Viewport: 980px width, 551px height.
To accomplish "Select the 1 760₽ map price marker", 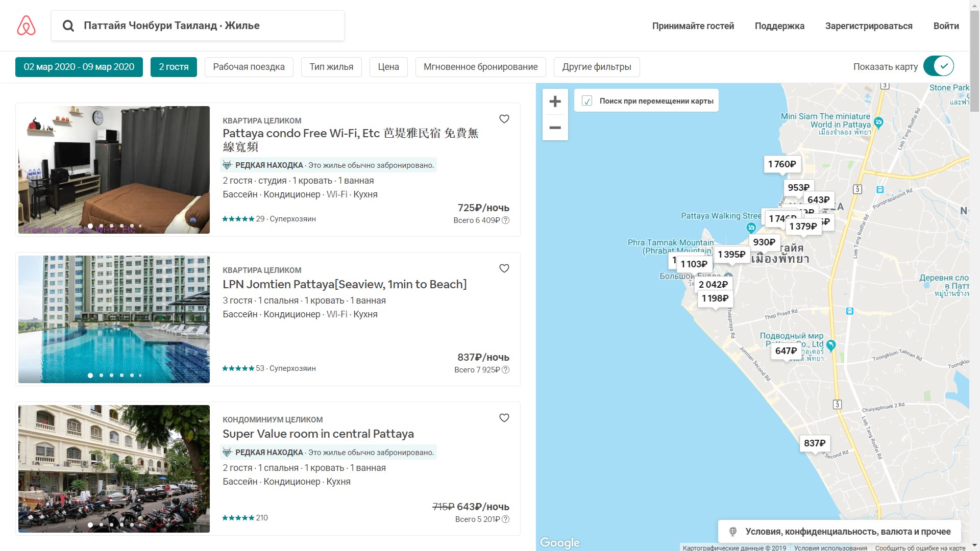I will pyautogui.click(x=782, y=164).
